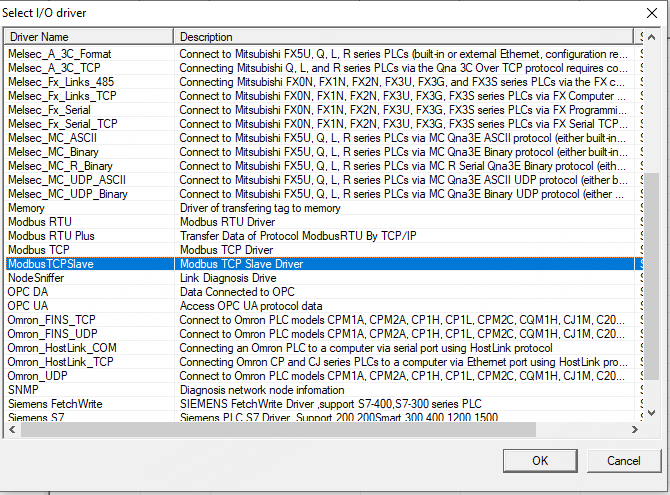Select SNMP driver
This screenshot has height=495, width=670.
click(x=24, y=390)
